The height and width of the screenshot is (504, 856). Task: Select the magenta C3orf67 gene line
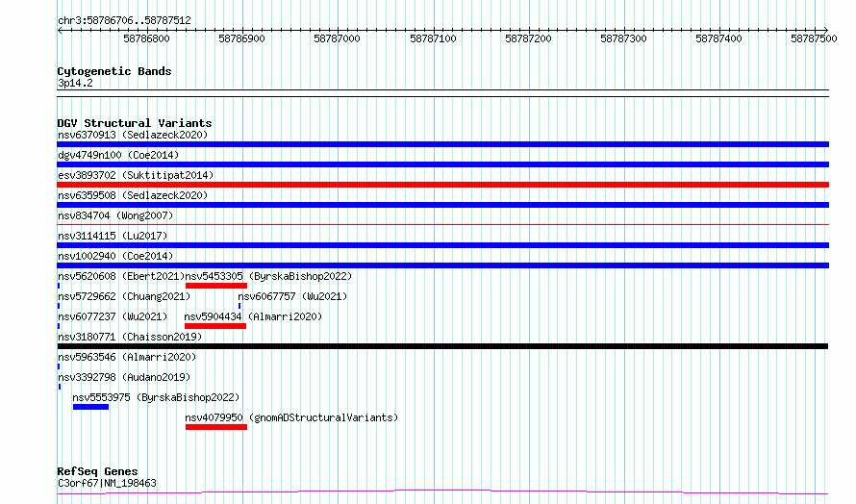442,492
